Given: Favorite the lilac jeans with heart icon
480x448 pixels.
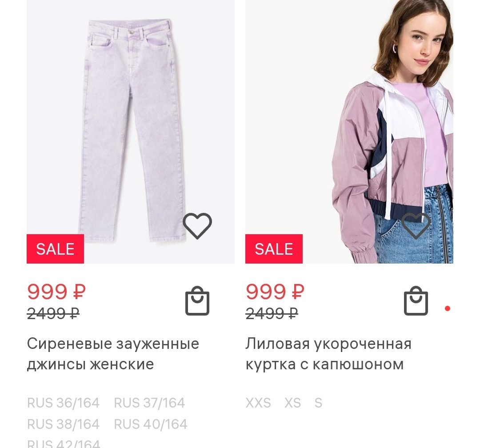Looking at the screenshot, I should (197, 226).
